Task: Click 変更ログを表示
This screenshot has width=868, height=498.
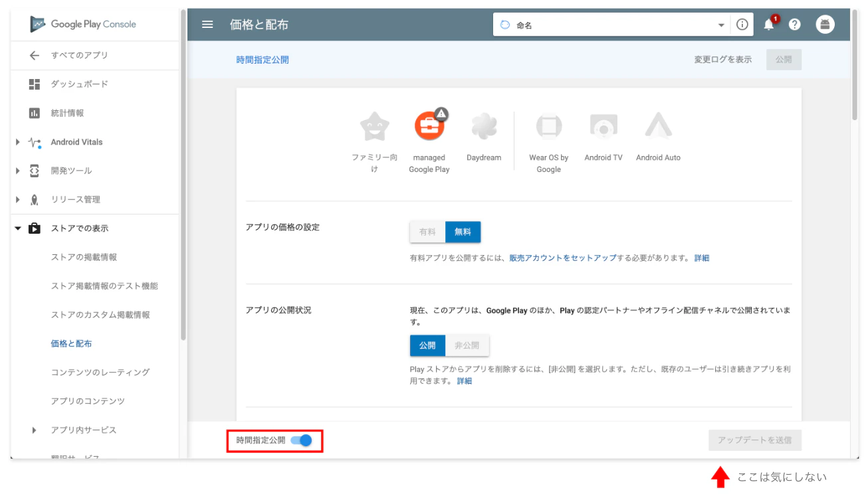Action: click(723, 60)
